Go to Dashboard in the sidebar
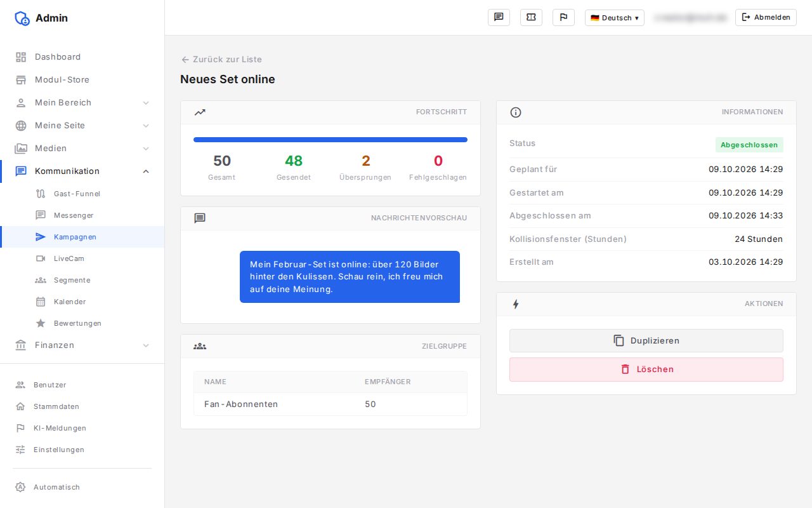 click(82, 57)
